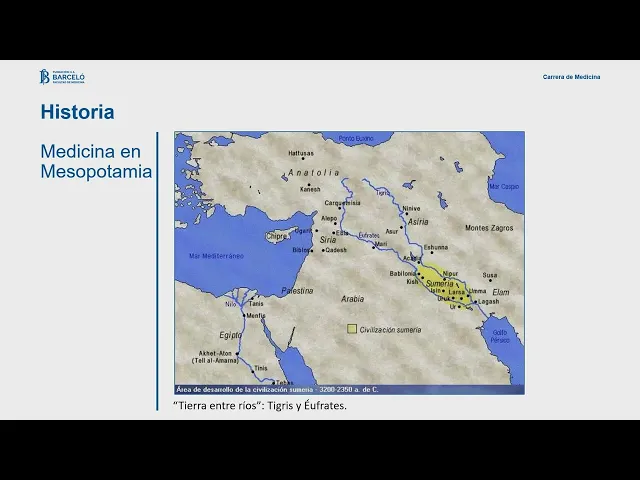The width and height of the screenshot is (640, 480).
Task: Click the 'Asiria' region label
Action: coord(418,222)
